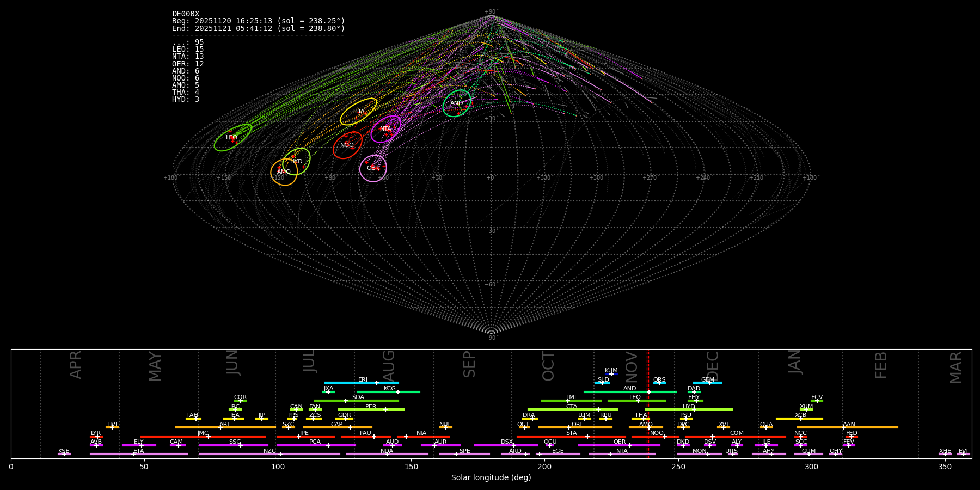Image resolution: width=980 pixels, height=490 pixels.
Task: Select the red NOO radiant ellipse
Action: [347, 145]
